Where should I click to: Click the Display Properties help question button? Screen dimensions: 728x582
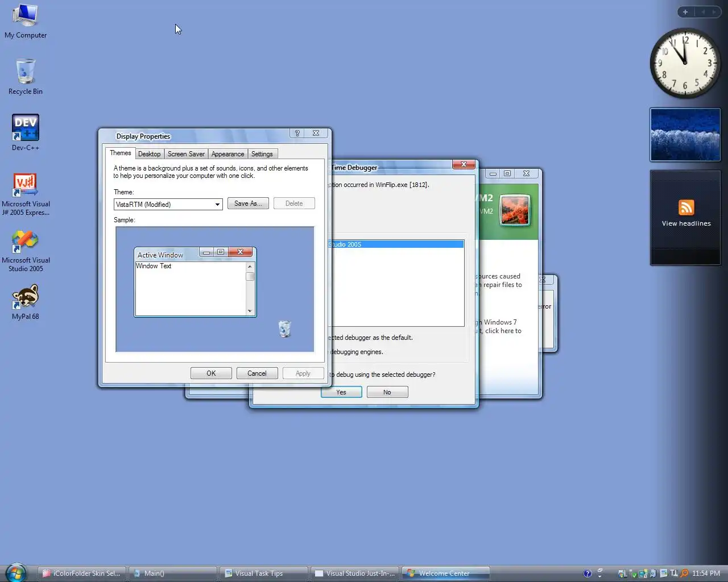(x=297, y=133)
